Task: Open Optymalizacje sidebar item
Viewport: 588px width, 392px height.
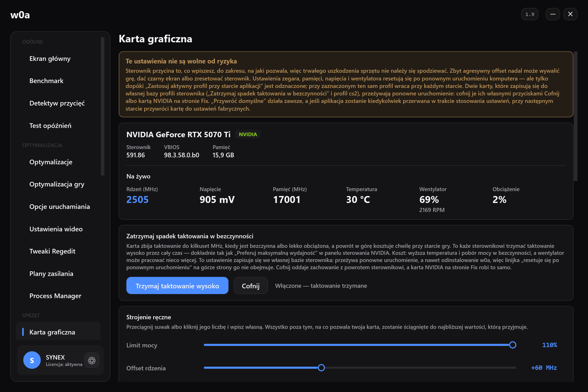Action: coord(58,162)
